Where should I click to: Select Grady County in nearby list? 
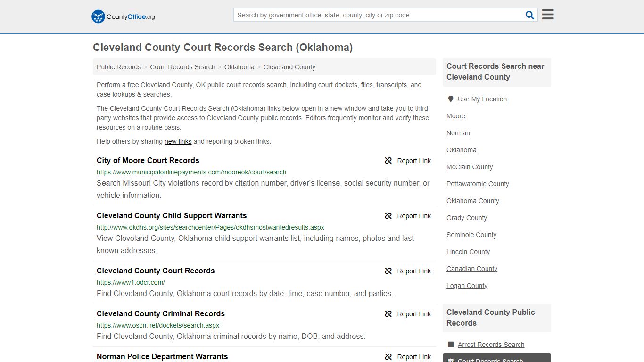click(x=467, y=218)
